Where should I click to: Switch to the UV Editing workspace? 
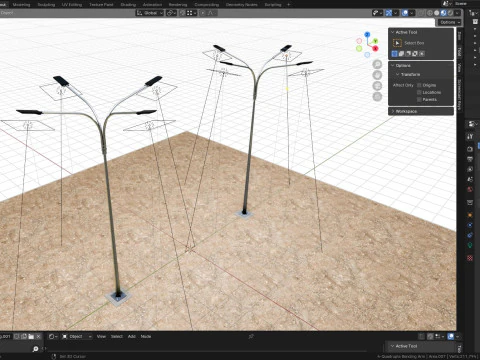coord(72,5)
